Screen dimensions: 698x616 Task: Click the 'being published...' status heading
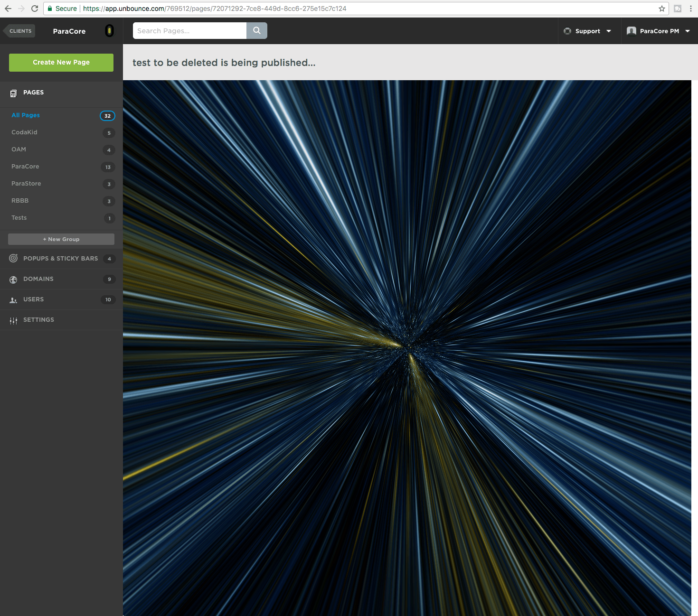[224, 63]
